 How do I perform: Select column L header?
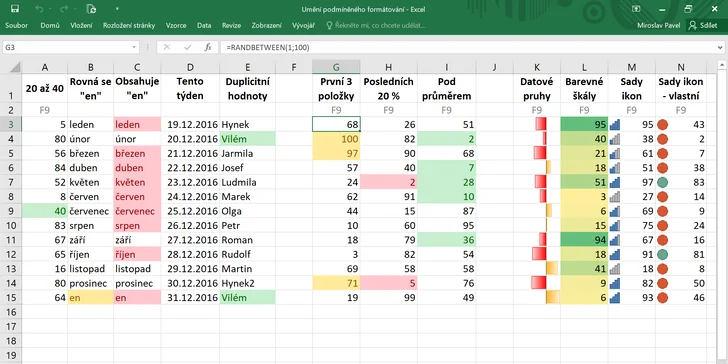[584, 67]
